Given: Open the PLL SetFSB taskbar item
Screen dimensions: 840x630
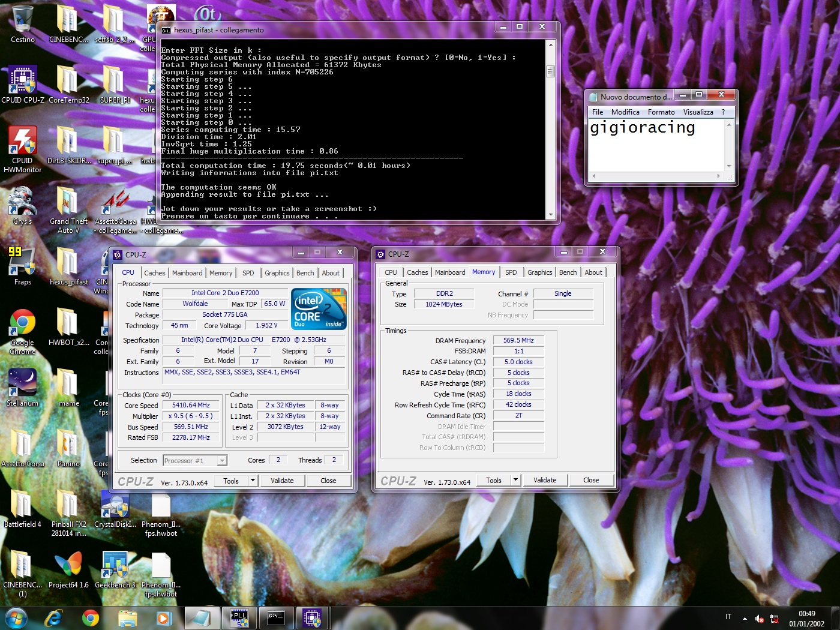Looking at the screenshot, I should pos(239,618).
